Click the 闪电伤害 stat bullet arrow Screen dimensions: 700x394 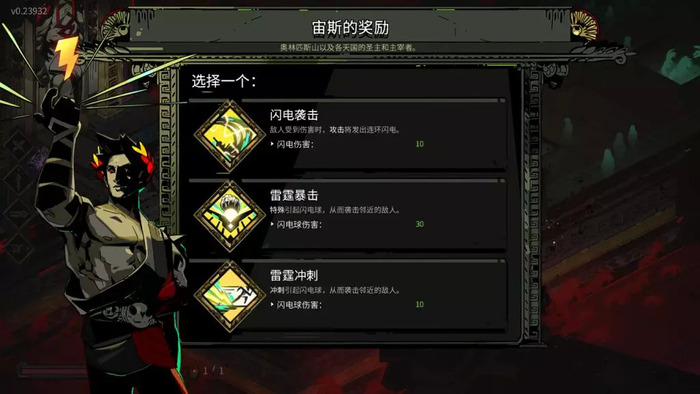272,144
